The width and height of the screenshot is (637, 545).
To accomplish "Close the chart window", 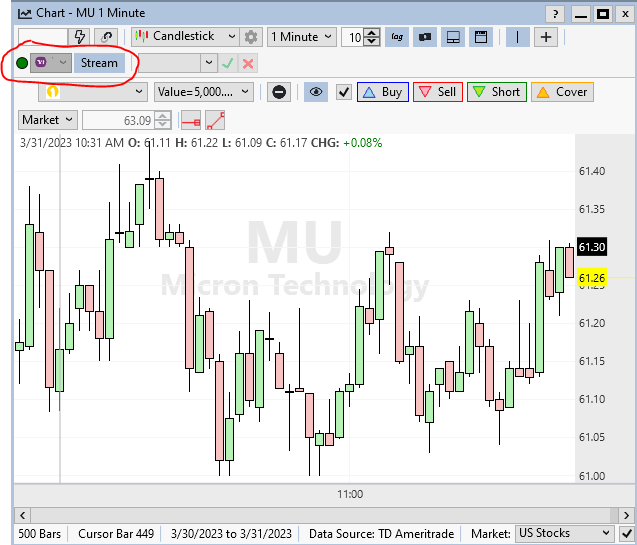I will (x=626, y=15).
